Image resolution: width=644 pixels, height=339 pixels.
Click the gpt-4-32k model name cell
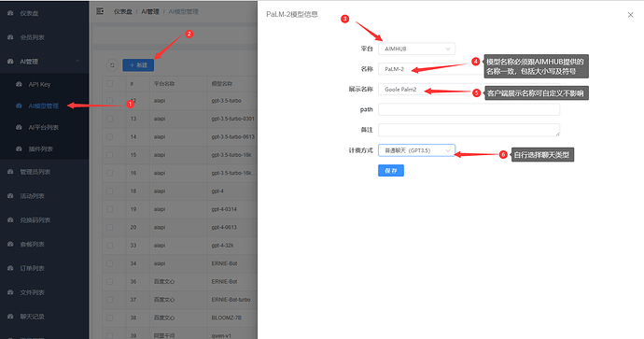[222, 246]
